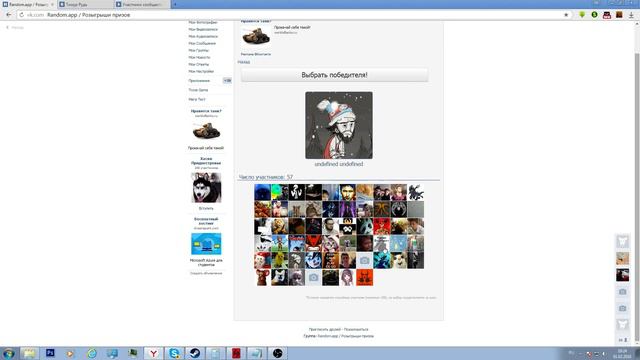Open the Windows Start menu

pyautogui.click(x=8, y=353)
